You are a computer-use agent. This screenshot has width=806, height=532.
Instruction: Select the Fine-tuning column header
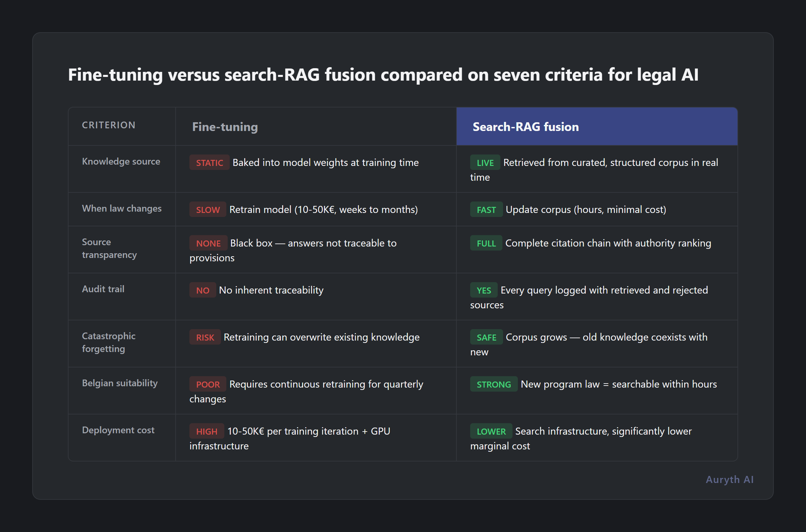click(x=225, y=127)
